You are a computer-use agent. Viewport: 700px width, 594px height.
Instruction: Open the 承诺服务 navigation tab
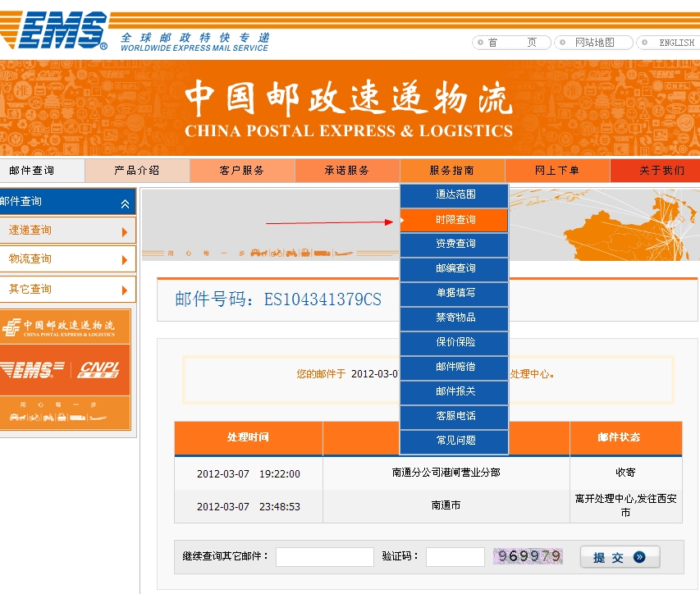point(347,171)
